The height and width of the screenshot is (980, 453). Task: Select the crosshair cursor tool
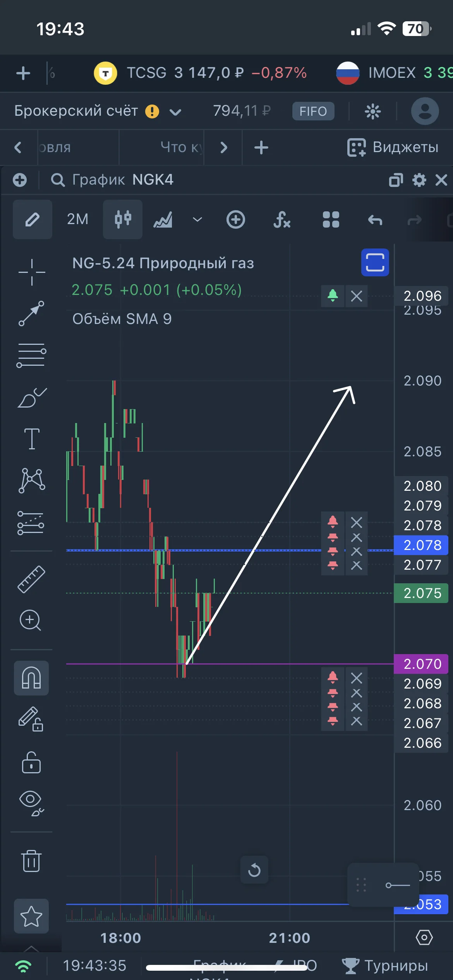[x=32, y=272]
